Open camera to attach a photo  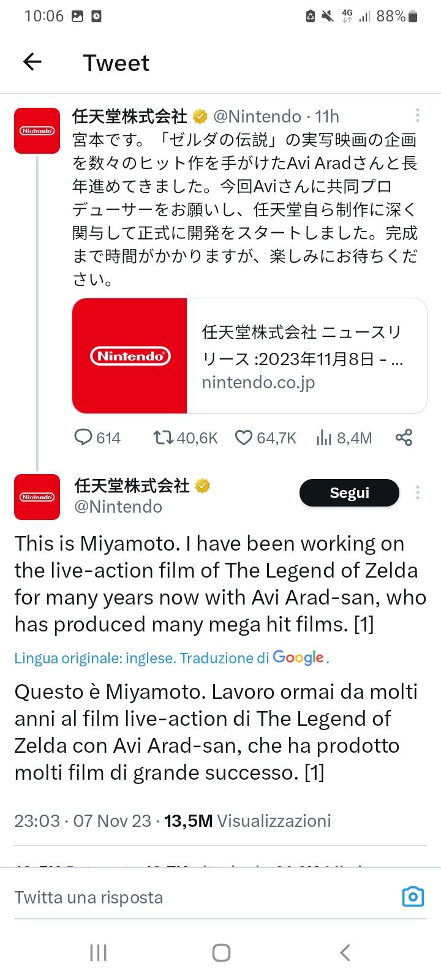[x=413, y=897]
